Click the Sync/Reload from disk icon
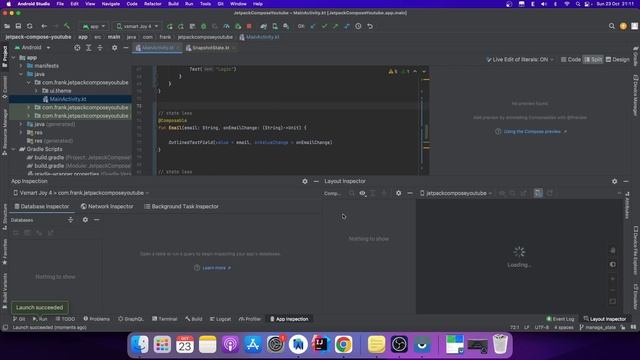Screen dimensions: 640x360 click(30, 26)
